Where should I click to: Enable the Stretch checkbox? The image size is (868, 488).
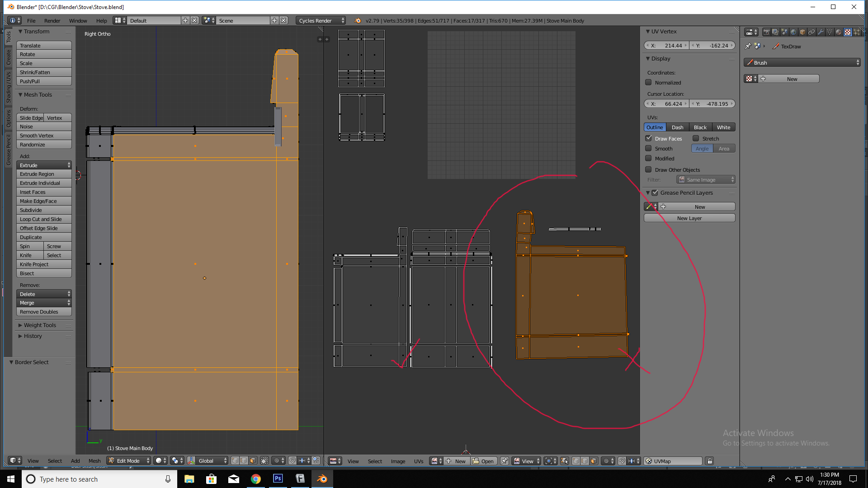click(x=696, y=138)
